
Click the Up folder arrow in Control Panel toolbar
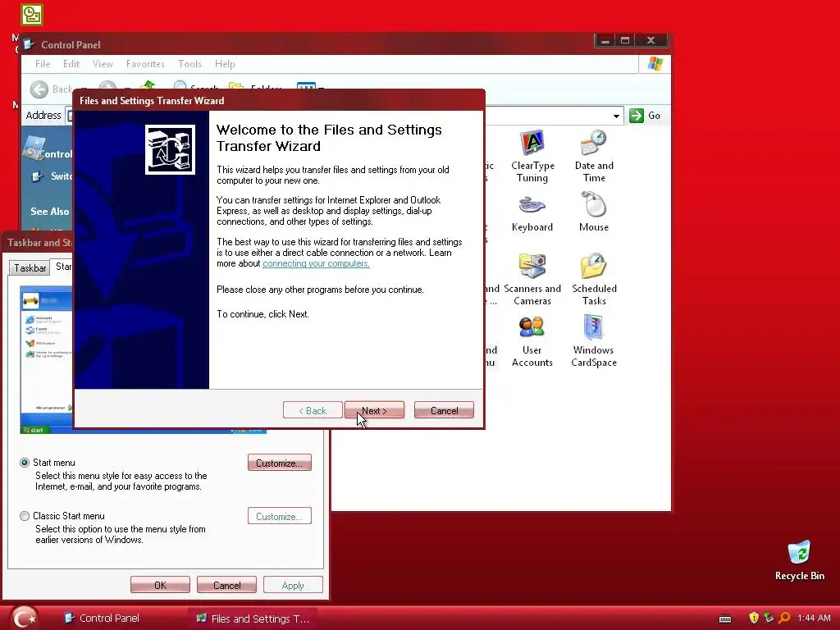pos(148,85)
